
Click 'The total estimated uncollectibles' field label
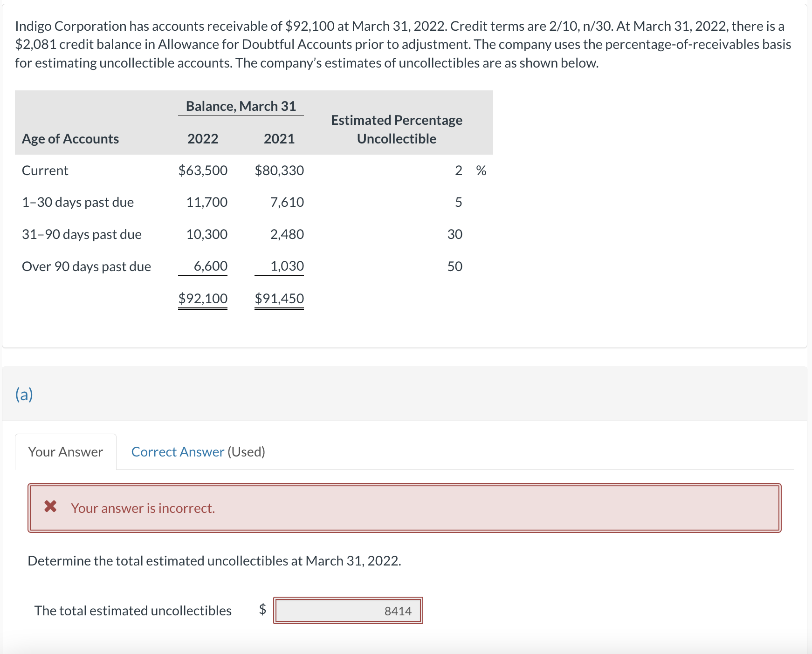click(133, 611)
